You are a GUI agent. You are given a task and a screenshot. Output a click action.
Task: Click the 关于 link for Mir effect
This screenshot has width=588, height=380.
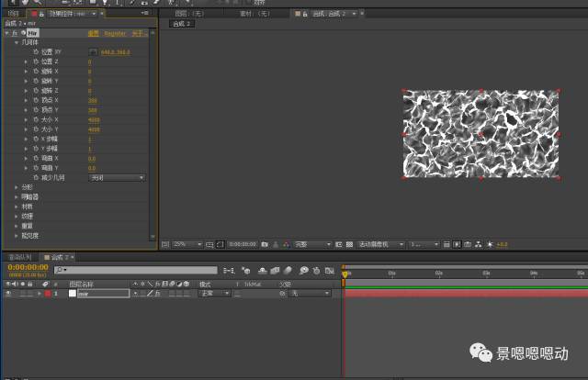pos(138,33)
